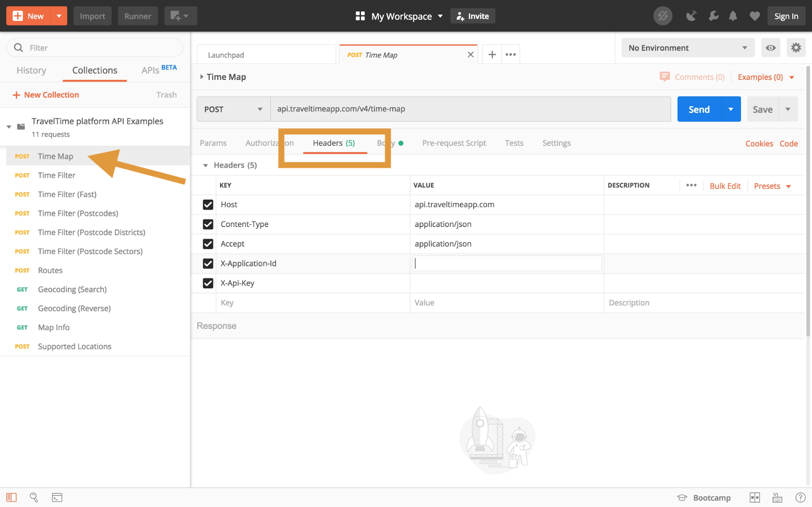Open the POST method dropdown
Image resolution: width=812 pixels, height=507 pixels.
click(233, 109)
